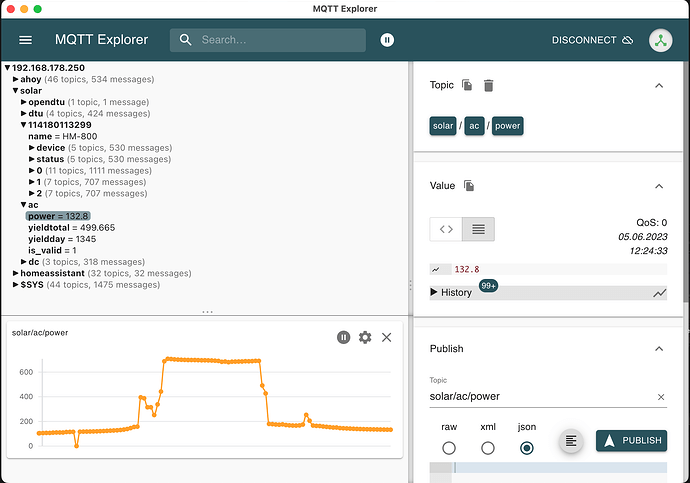This screenshot has width=690, height=483.
Task: Copy the value icon
Action: (469, 186)
